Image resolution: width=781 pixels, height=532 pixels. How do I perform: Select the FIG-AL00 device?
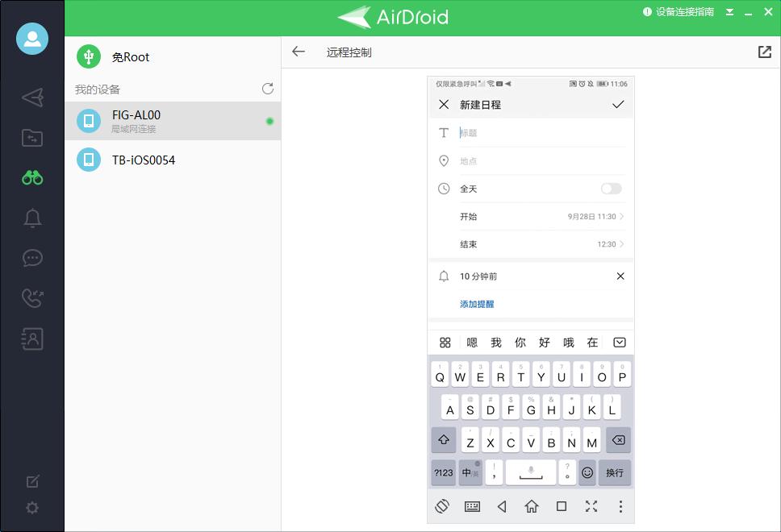(x=172, y=121)
